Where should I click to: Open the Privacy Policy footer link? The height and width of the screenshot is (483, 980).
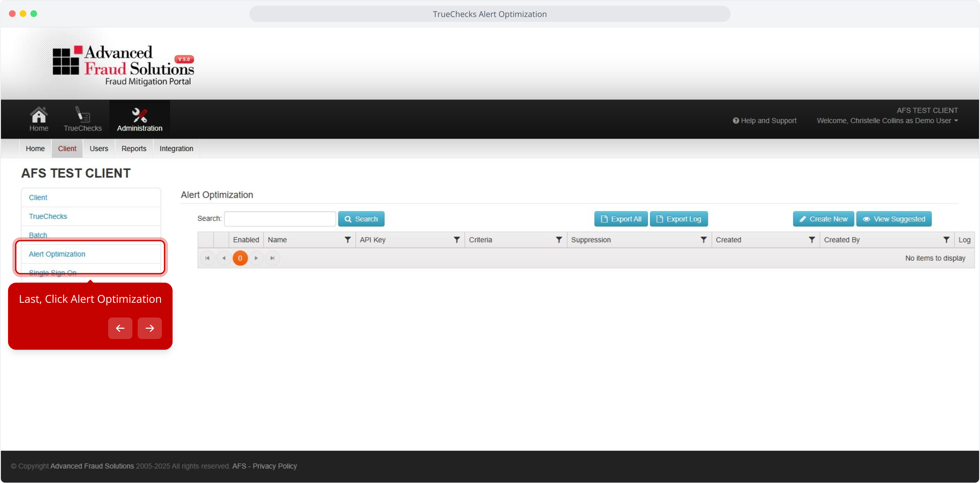(275, 466)
